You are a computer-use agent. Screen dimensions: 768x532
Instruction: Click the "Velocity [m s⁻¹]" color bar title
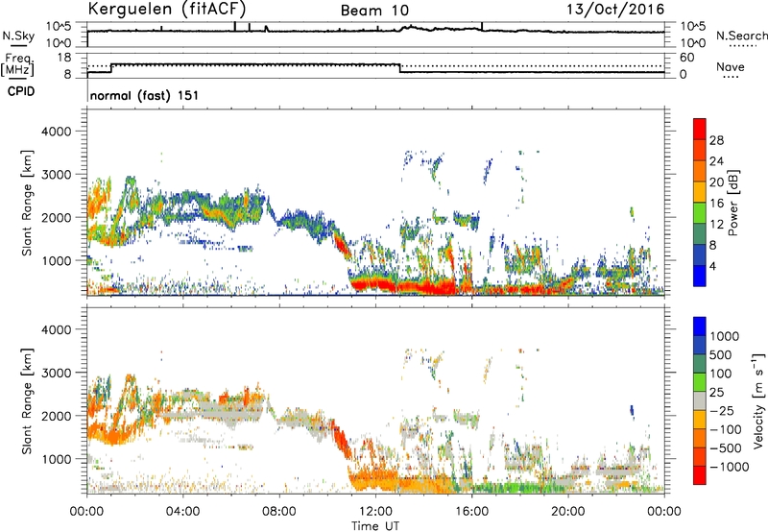pyautogui.click(x=758, y=400)
